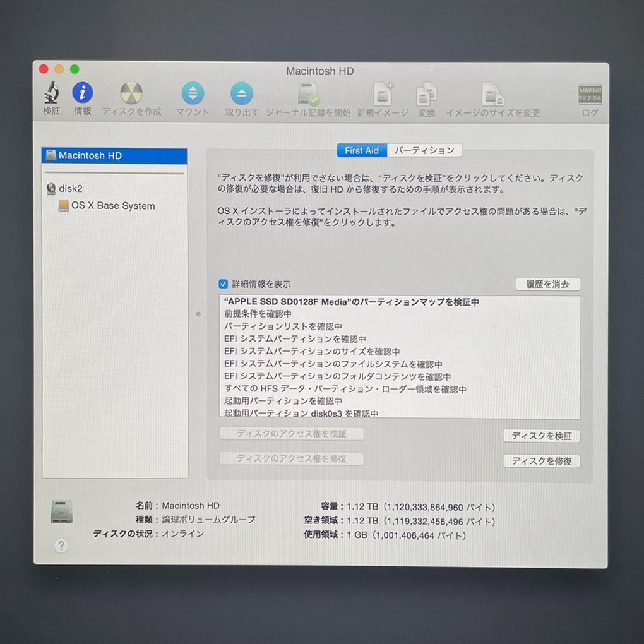Click the disk icon beside 名前 details
The image size is (644, 644).
(62, 511)
